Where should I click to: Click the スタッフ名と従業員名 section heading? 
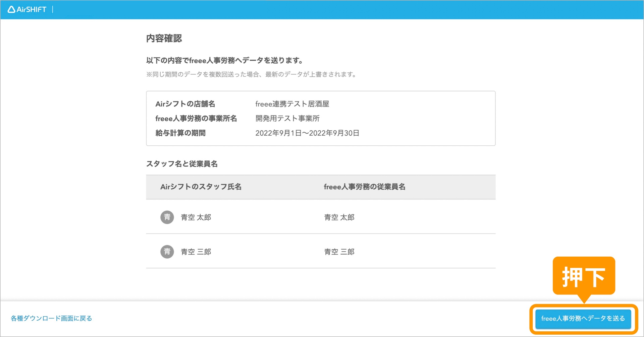pos(182,164)
